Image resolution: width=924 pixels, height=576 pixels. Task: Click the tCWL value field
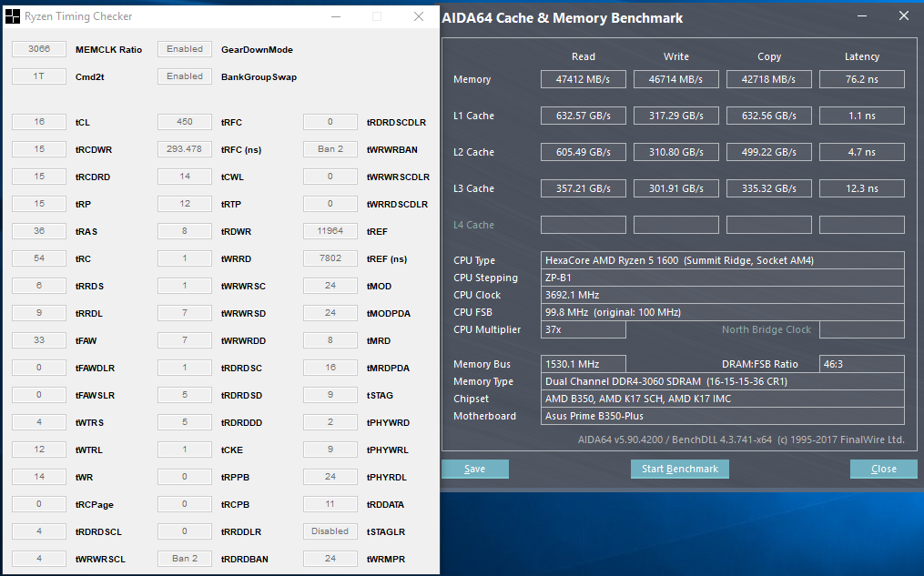(x=185, y=177)
